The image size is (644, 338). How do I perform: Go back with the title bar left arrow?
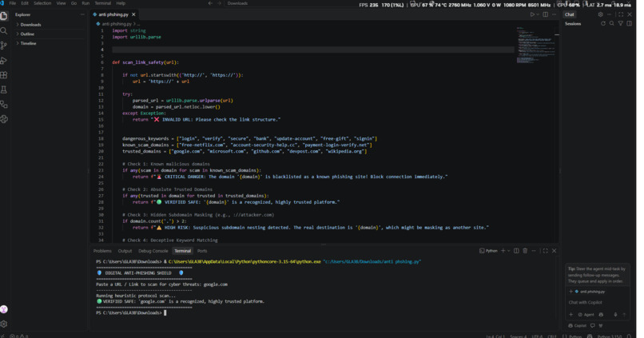tap(210, 3)
